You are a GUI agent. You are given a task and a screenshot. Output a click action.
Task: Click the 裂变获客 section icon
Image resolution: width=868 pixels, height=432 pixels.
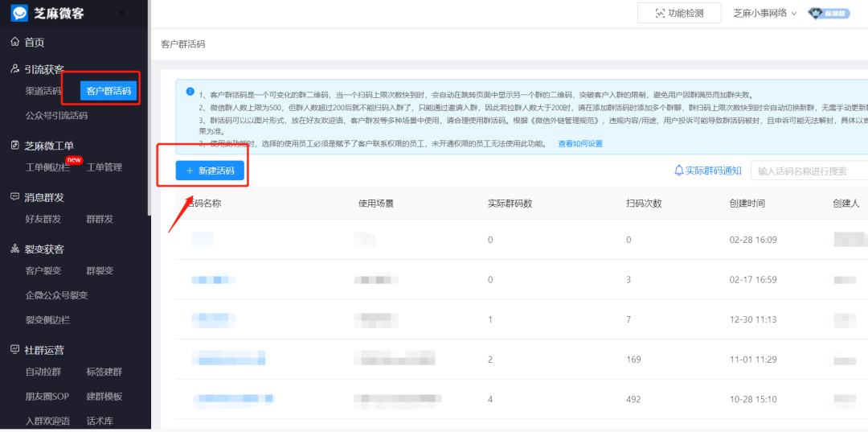pyautogui.click(x=15, y=249)
